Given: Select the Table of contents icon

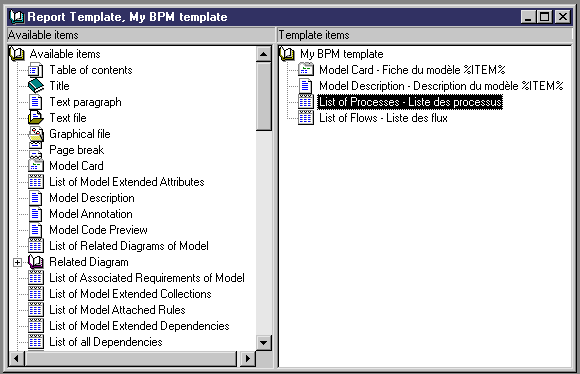Looking at the screenshot, I should point(36,70).
